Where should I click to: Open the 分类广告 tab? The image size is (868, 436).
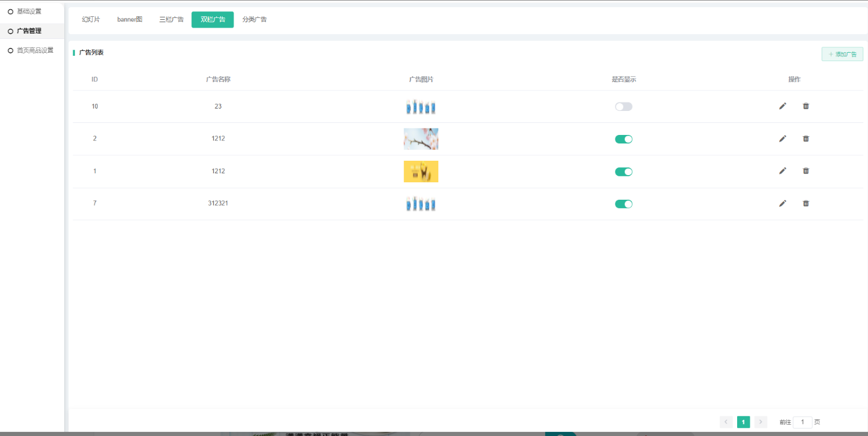[255, 20]
